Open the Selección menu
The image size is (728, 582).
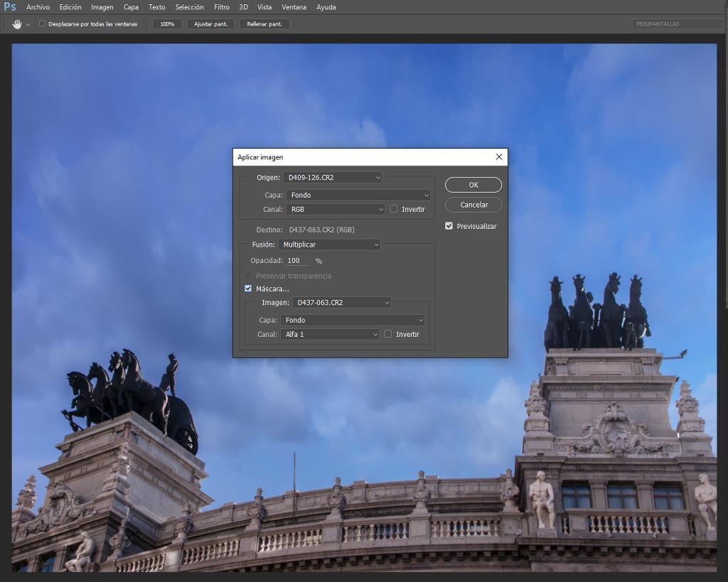(189, 7)
